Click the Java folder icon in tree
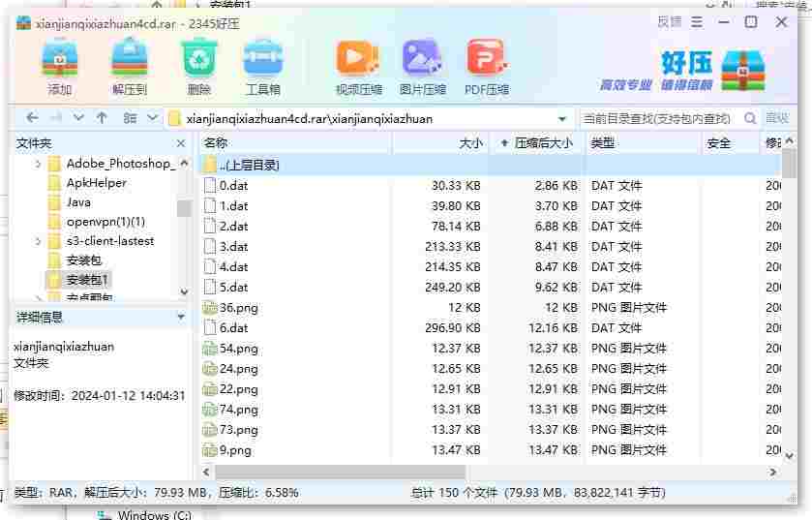The width and height of the screenshot is (812, 520). pos(54,202)
